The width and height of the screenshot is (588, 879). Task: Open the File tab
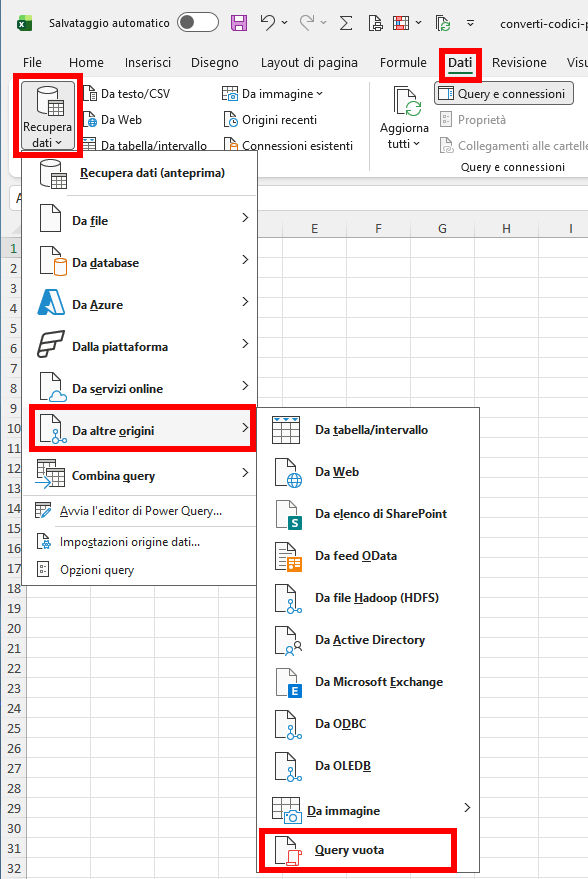(32, 62)
